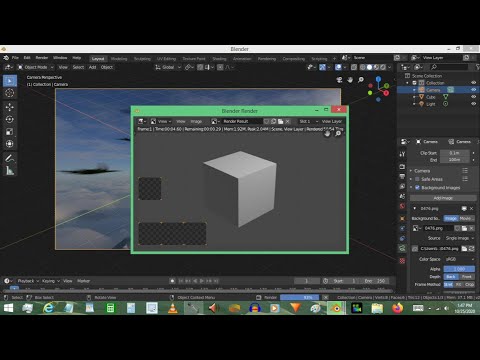This screenshot has height=360, width=480.
Task: Open the Tool properties tab
Action: click(x=402, y=154)
